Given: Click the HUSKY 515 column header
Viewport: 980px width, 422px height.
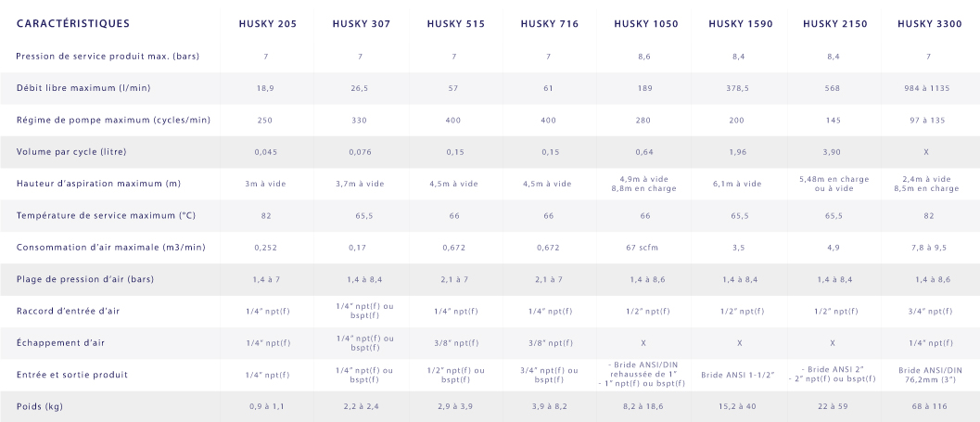Looking at the screenshot, I should tap(455, 24).
